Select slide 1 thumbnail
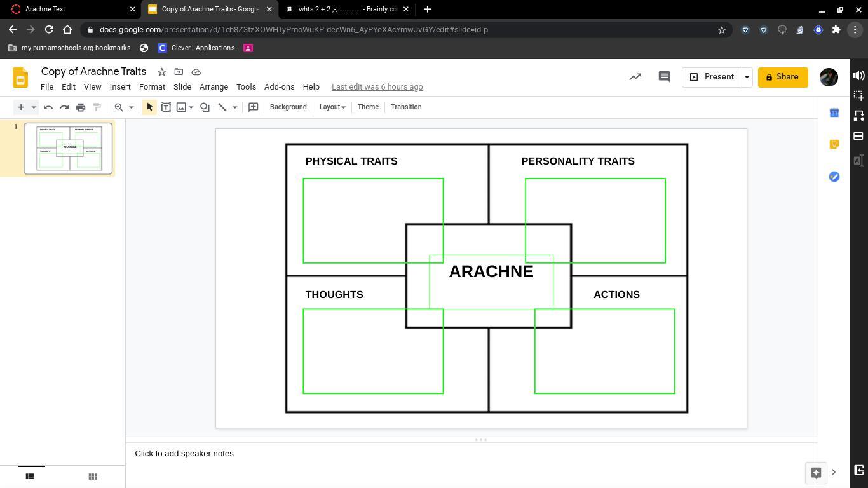 [68, 148]
